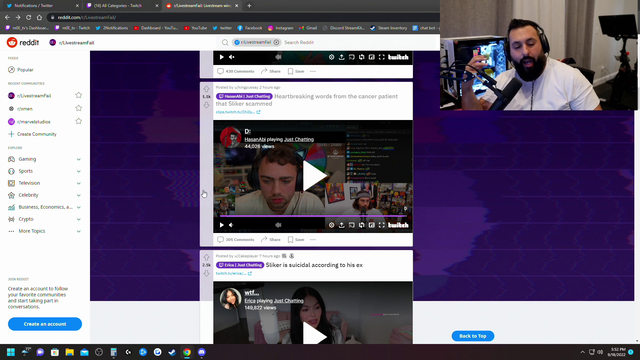Open Steam from the taskbar
Viewport: 640px width, 360px height.
coord(172,352)
